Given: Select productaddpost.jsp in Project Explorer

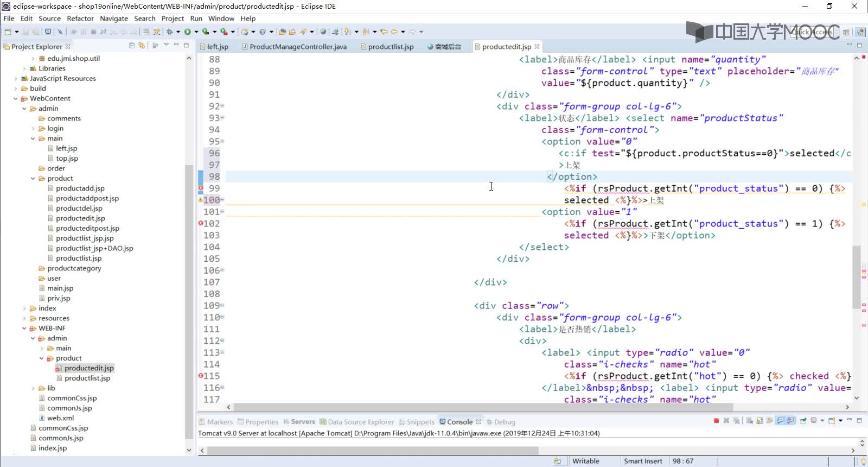Looking at the screenshot, I should pos(87,198).
